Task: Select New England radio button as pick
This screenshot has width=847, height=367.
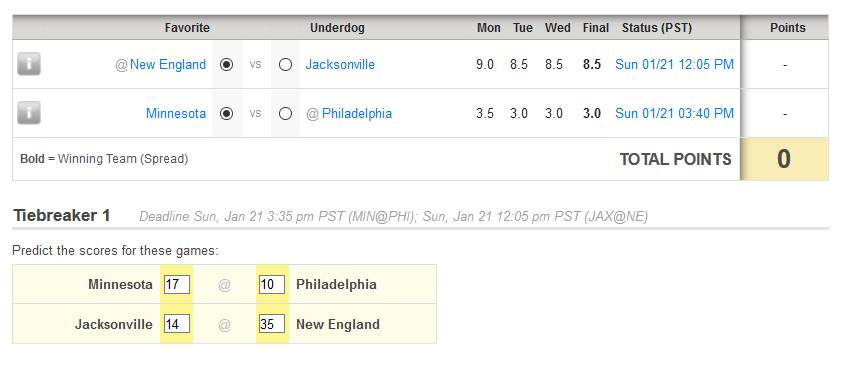Action: pos(227,65)
